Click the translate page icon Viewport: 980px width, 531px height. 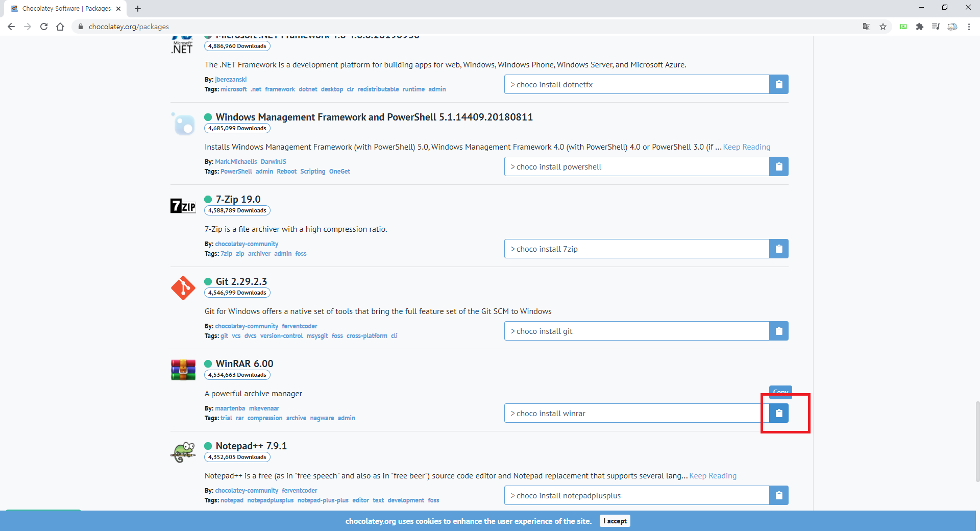[867, 27]
